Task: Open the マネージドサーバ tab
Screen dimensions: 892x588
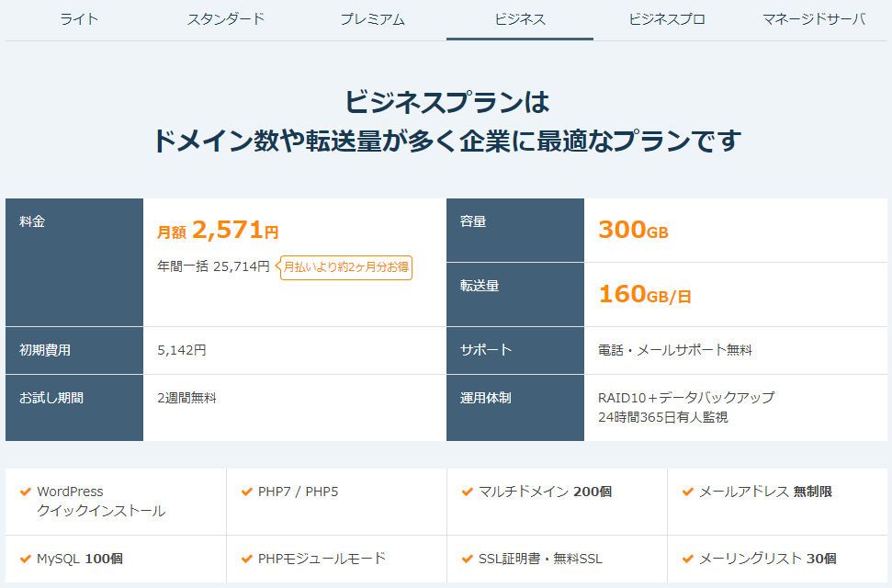Action: tap(814, 19)
